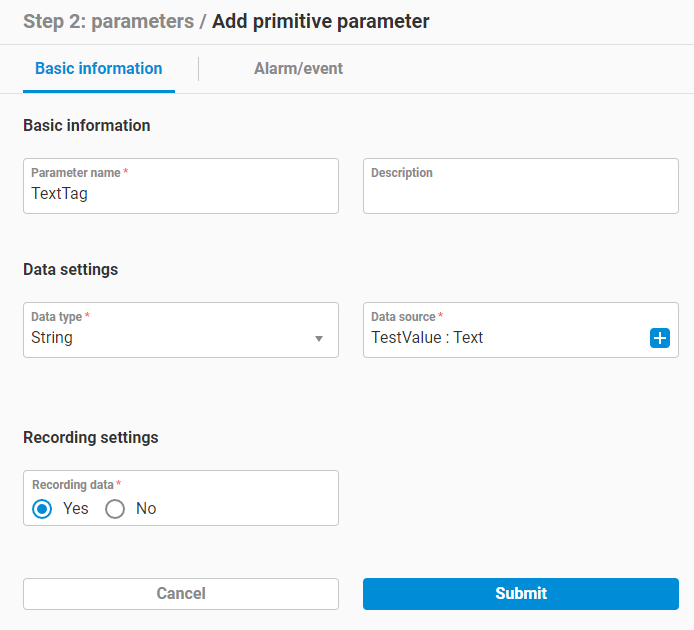Open the Basic information tab
The width and height of the screenshot is (694, 630).
pos(98,69)
